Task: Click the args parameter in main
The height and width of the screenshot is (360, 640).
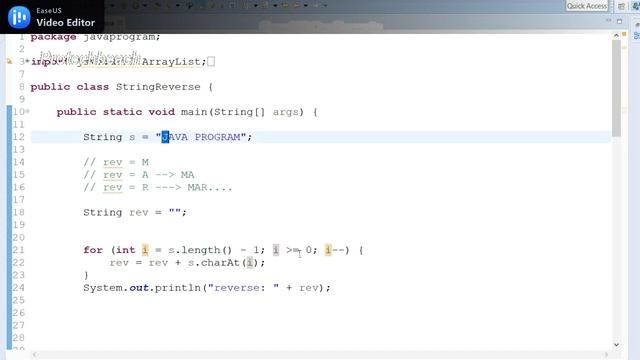Action: click(285, 112)
